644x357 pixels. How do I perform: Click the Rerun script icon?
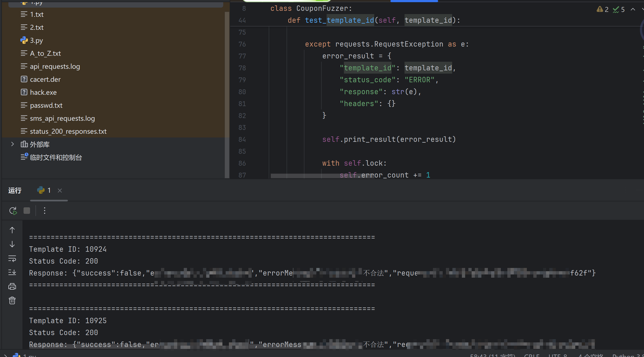[x=13, y=211]
